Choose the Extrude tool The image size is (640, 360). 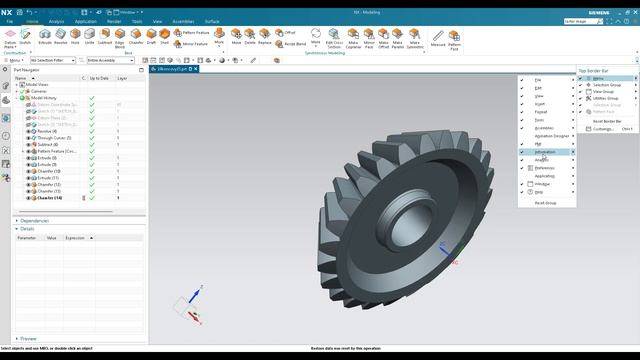pyautogui.click(x=45, y=37)
